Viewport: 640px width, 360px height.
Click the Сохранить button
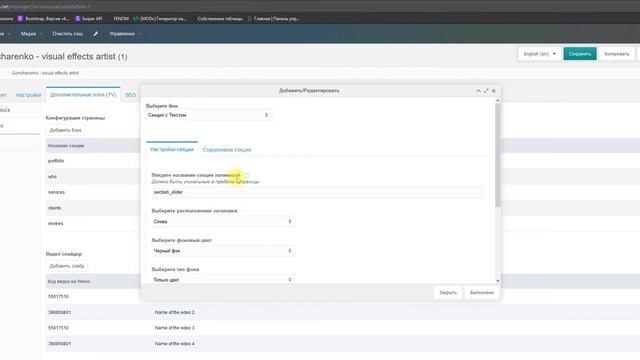(580, 54)
